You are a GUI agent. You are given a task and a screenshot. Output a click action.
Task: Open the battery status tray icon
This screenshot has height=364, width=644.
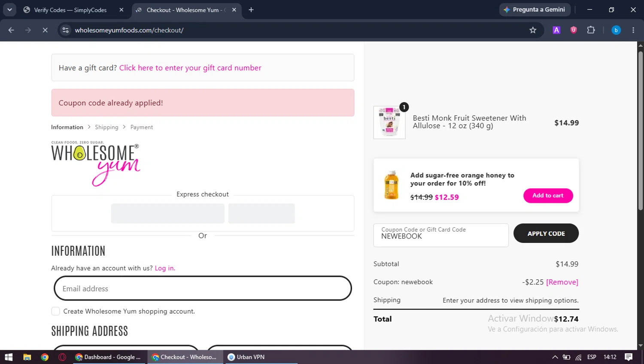(x=567, y=357)
